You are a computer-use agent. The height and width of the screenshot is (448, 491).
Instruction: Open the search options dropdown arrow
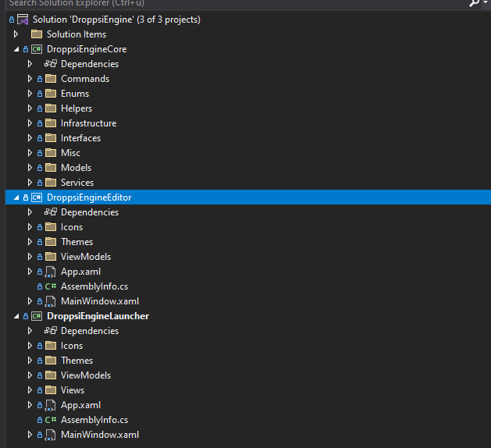[486, 2]
